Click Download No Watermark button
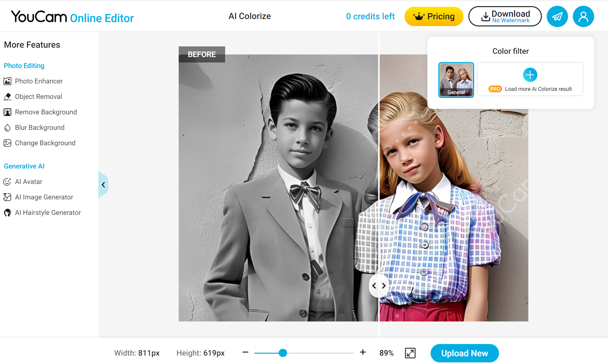The image size is (608, 364). coord(505,16)
